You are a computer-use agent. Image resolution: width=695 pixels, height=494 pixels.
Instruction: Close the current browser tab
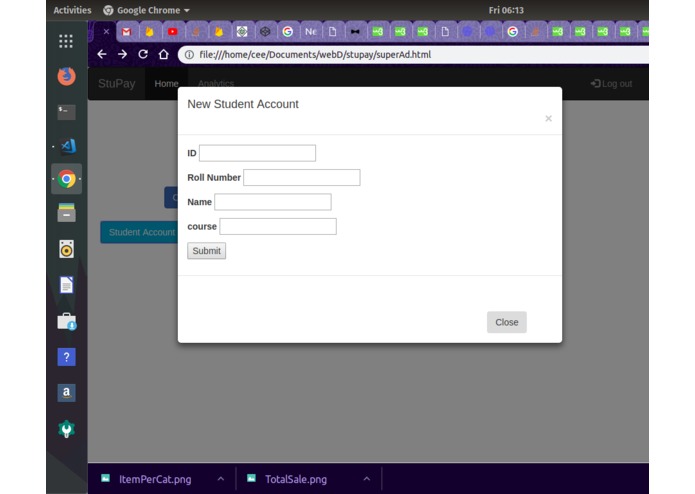coord(106,31)
